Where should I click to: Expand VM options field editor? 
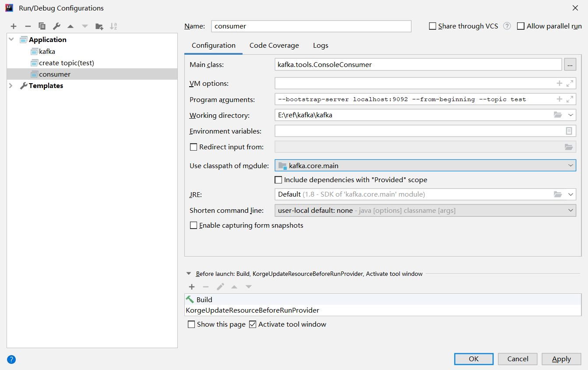click(x=570, y=83)
